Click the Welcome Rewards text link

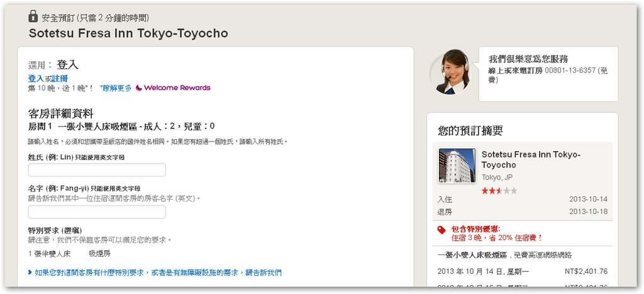177,88
